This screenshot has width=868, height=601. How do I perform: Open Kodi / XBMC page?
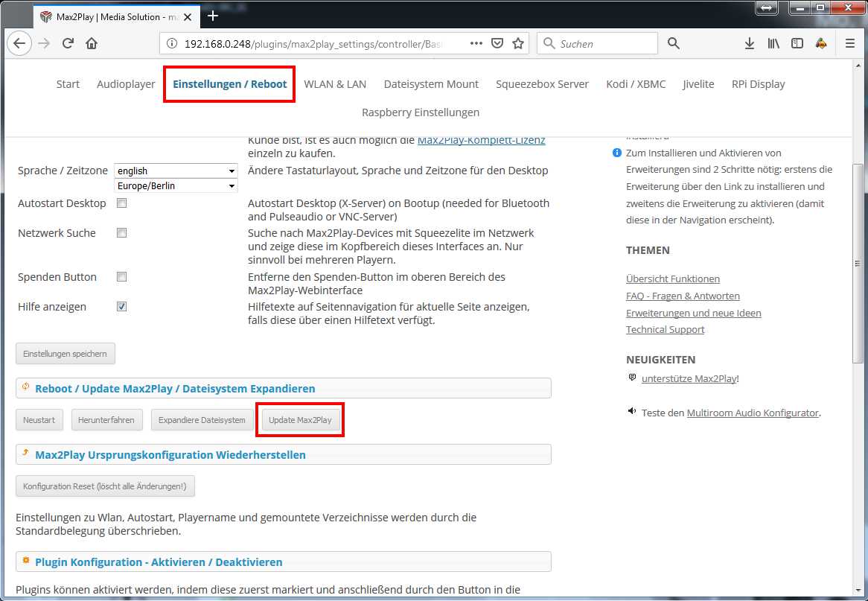[636, 84]
